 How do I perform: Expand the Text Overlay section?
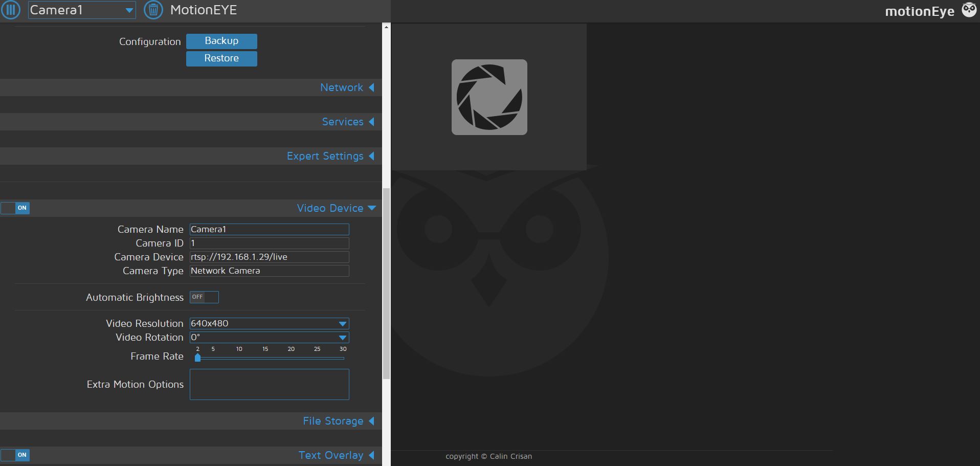[336, 455]
